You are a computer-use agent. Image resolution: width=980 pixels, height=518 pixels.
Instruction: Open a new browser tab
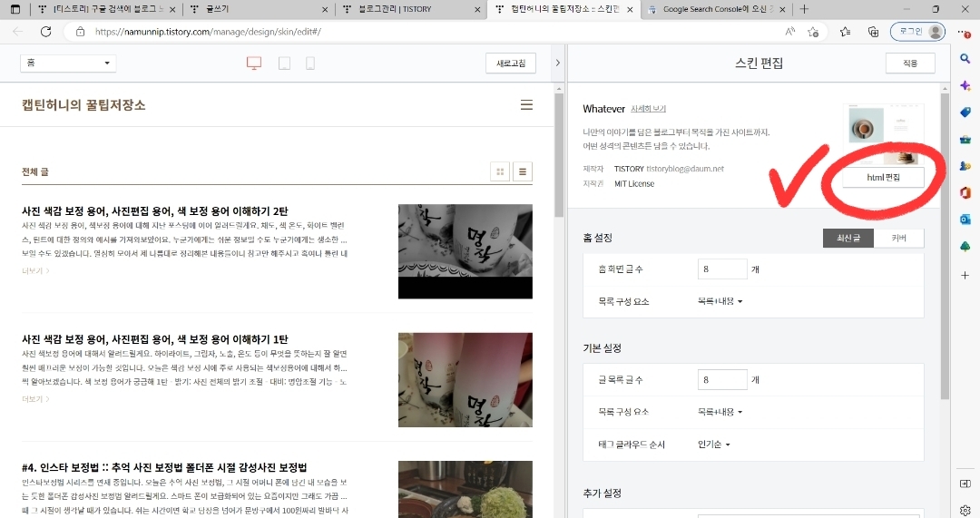[x=804, y=9]
